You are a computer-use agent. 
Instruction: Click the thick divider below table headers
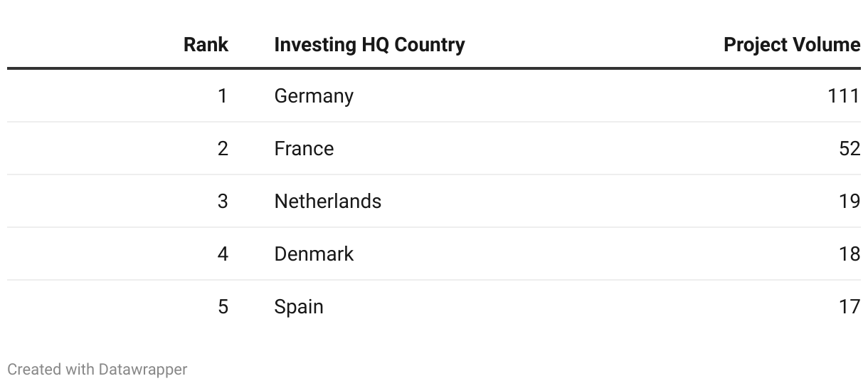click(x=434, y=68)
